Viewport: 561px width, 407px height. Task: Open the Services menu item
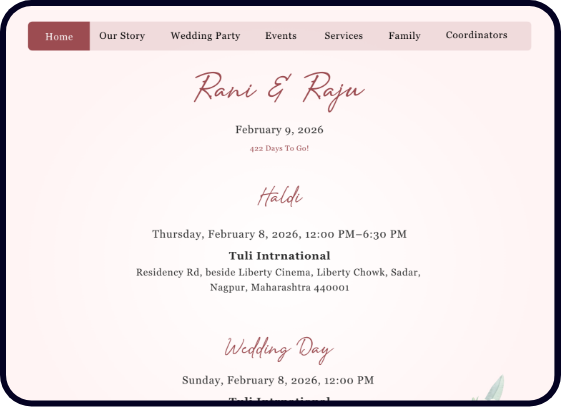pos(343,36)
